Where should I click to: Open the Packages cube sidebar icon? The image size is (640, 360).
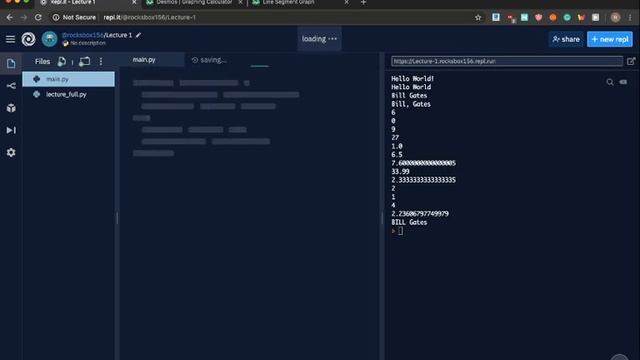tap(11, 108)
